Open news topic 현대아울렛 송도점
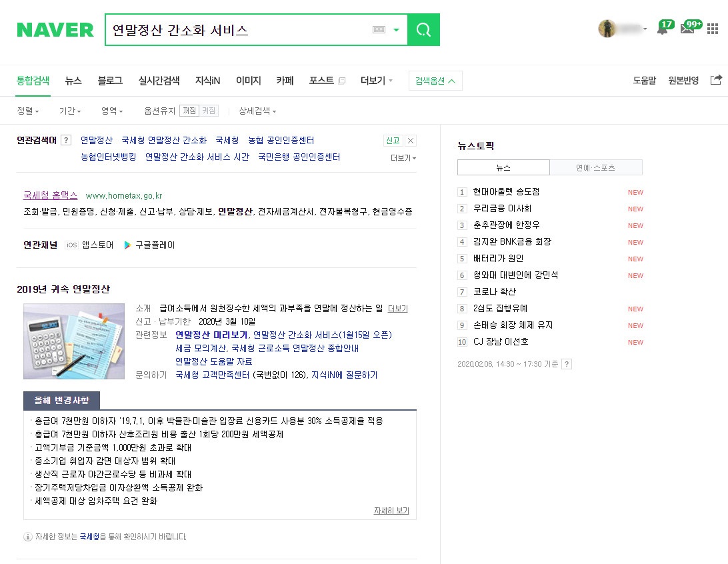This screenshot has height=564, width=728. click(506, 192)
